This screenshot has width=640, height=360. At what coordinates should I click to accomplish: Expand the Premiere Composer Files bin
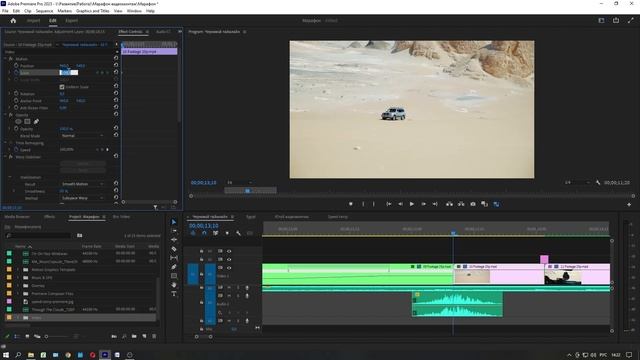tap(18, 293)
